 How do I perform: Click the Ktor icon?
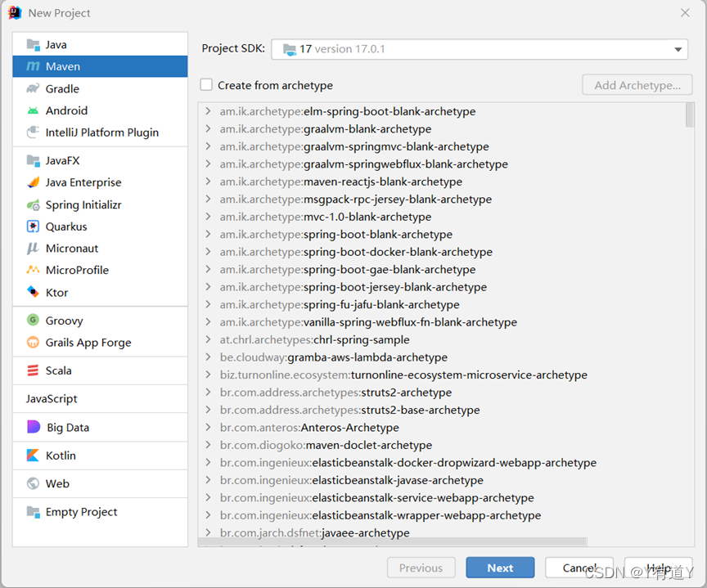tap(33, 292)
